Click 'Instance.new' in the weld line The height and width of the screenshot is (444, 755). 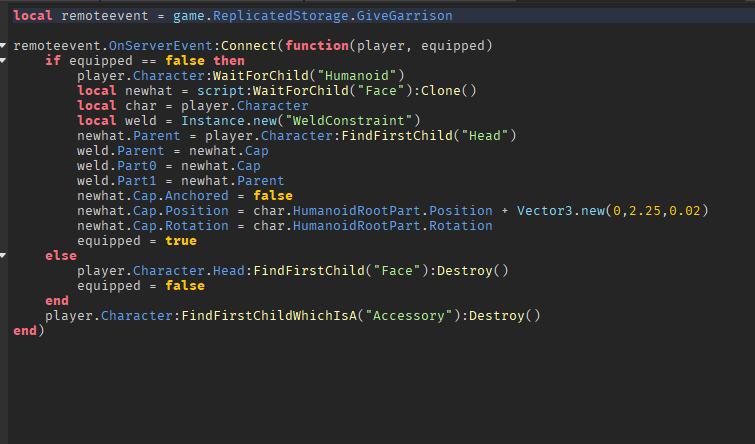click(229, 120)
